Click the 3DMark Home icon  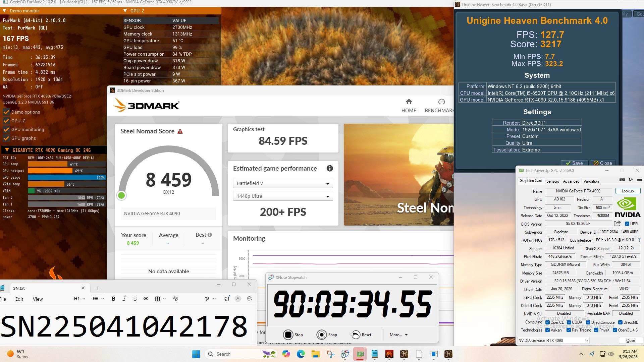409,102
